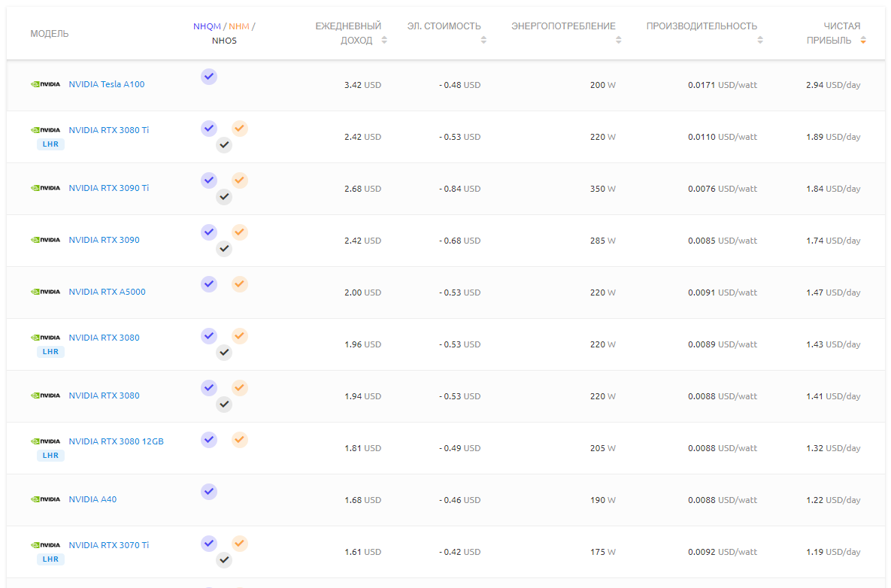Click the LHR badge under RTX 3070 Ti
Screen dimensions: 891x588
(x=50, y=559)
